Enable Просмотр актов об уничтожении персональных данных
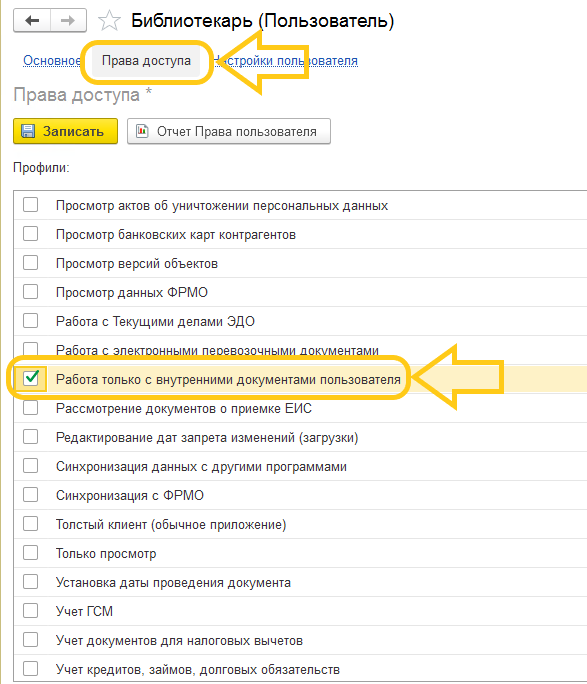 click(x=31, y=205)
